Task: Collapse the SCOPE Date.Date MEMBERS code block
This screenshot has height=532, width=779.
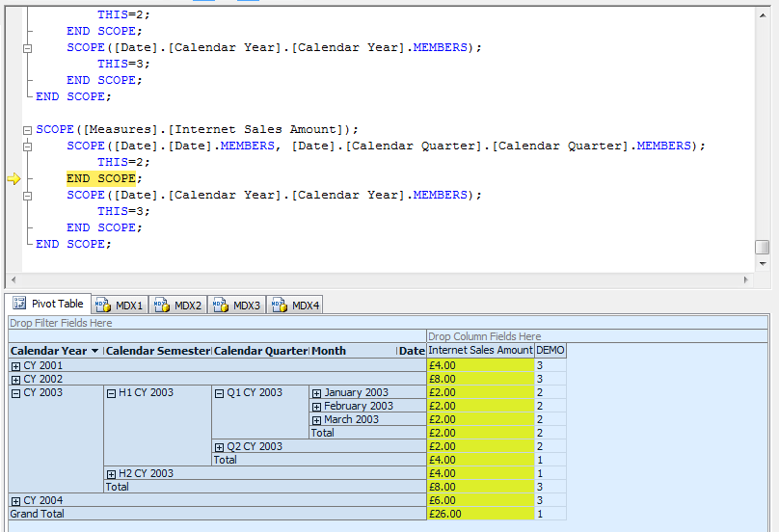Action: 27,147
